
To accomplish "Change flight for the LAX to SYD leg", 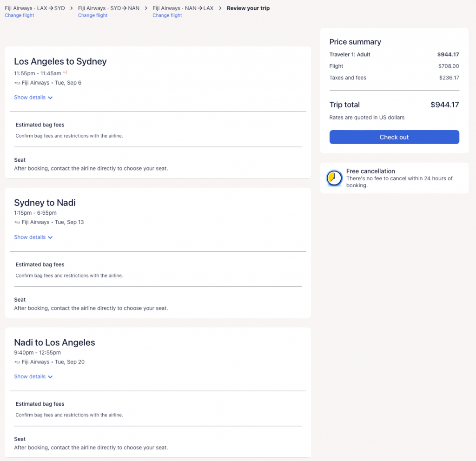I will pos(19,15).
